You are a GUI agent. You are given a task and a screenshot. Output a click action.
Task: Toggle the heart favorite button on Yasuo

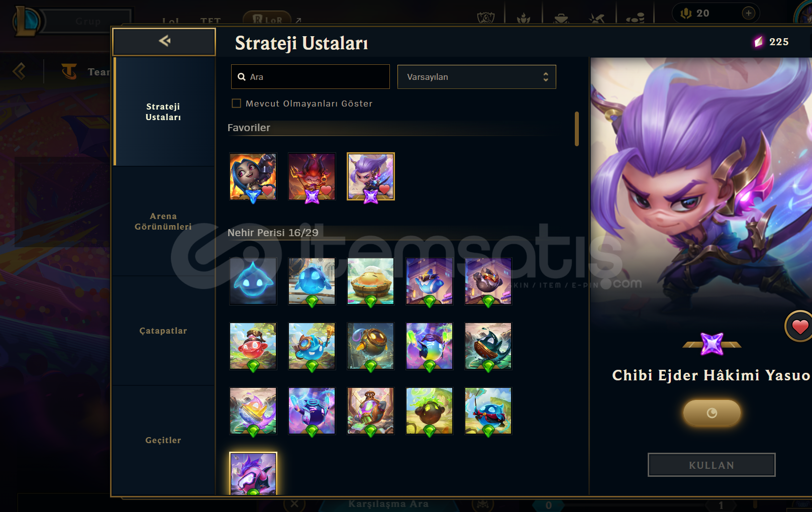[799, 327]
